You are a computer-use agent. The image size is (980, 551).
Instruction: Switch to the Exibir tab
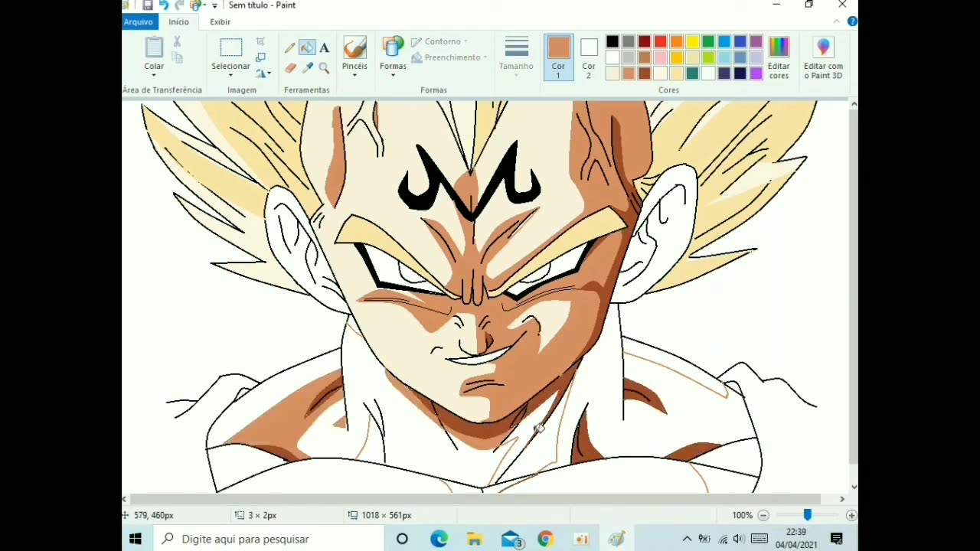click(x=220, y=21)
